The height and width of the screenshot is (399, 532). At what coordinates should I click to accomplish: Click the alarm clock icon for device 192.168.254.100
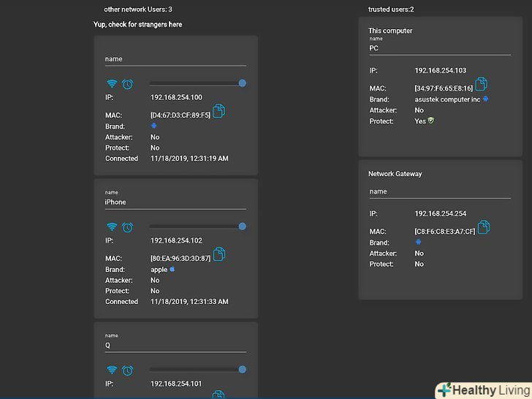tap(127, 84)
